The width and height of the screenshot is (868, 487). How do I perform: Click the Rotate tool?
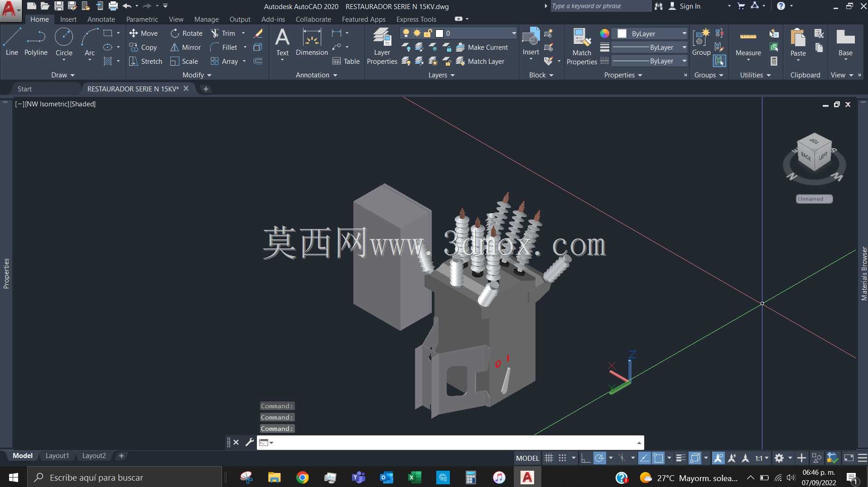tap(187, 33)
